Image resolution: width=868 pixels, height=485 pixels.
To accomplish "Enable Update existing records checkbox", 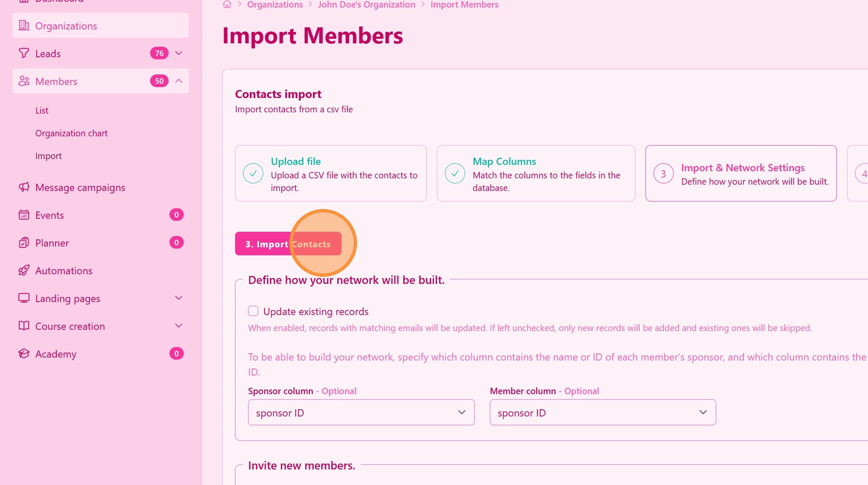I will (253, 311).
